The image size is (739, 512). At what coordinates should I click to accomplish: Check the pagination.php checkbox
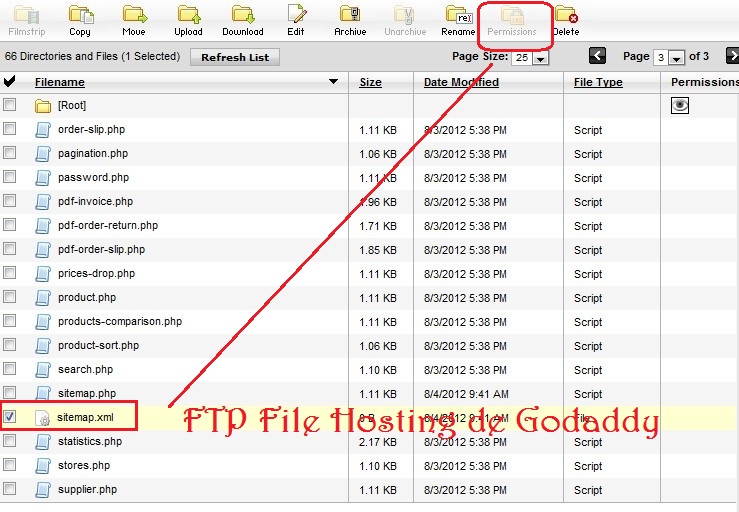click(x=9, y=152)
